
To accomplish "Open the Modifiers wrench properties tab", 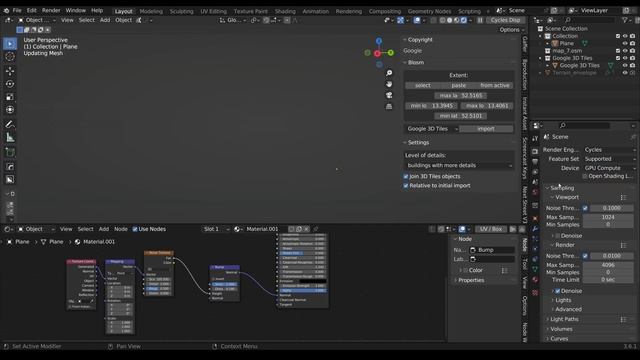I will click(535, 229).
